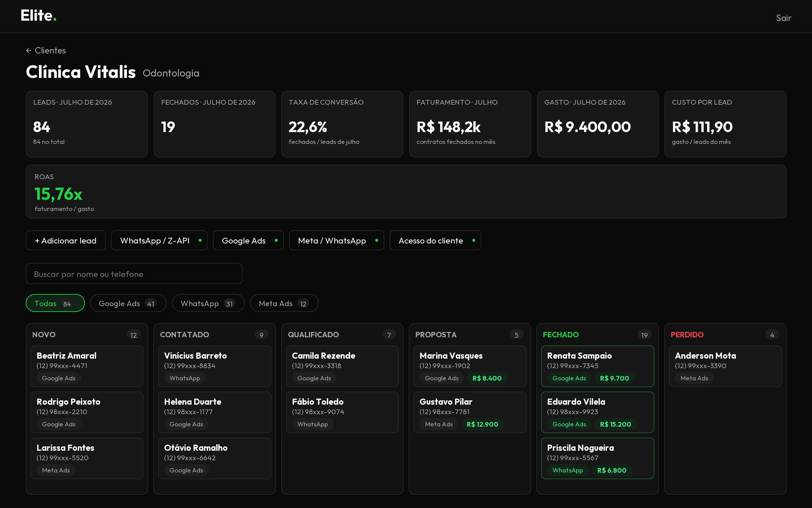The height and width of the screenshot is (508, 812).
Task: Click the Gasto julho de 2026 card
Action: pyautogui.click(x=598, y=124)
